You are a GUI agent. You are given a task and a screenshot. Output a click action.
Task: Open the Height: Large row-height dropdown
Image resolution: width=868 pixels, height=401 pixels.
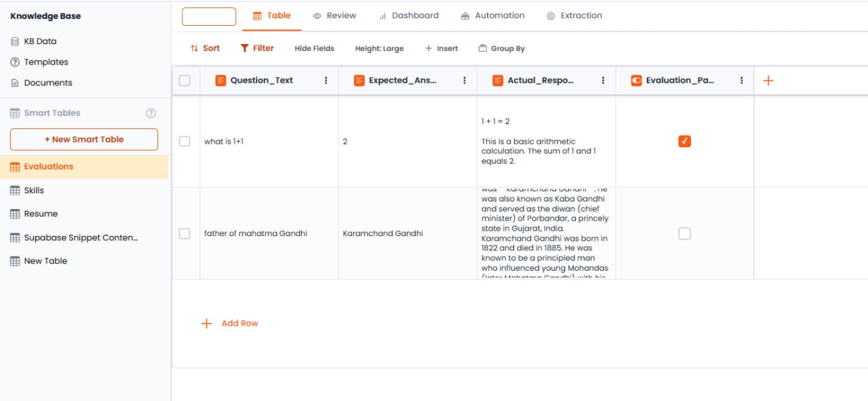[x=379, y=48]
